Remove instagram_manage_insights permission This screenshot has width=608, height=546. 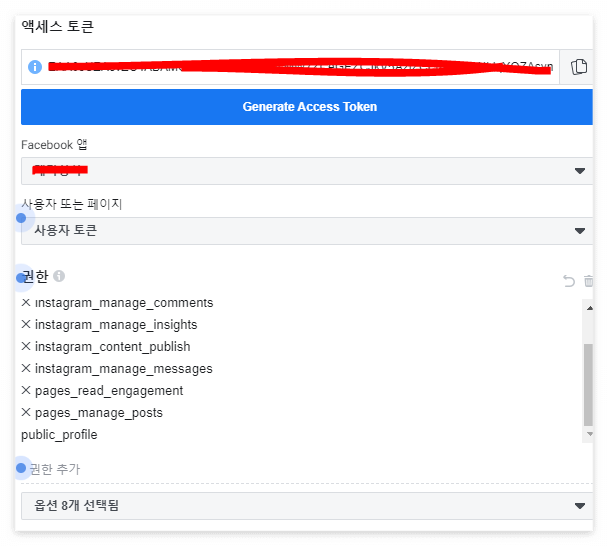pyautogui.click(x=26, y=324)
